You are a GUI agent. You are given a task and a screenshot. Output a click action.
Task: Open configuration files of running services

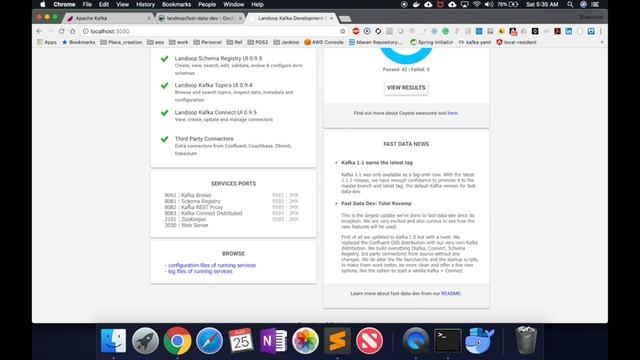click(212, 265)
